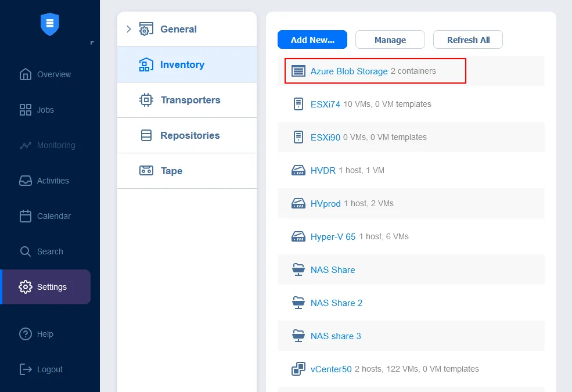
Task: Select the Tape settings tab
Action: pyautogui.click(x=171, y=171)
